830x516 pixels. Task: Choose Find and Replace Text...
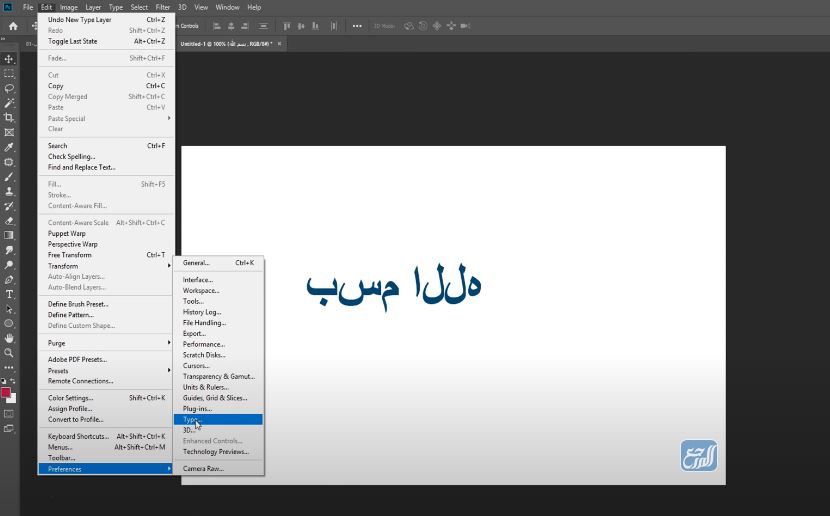106,167
